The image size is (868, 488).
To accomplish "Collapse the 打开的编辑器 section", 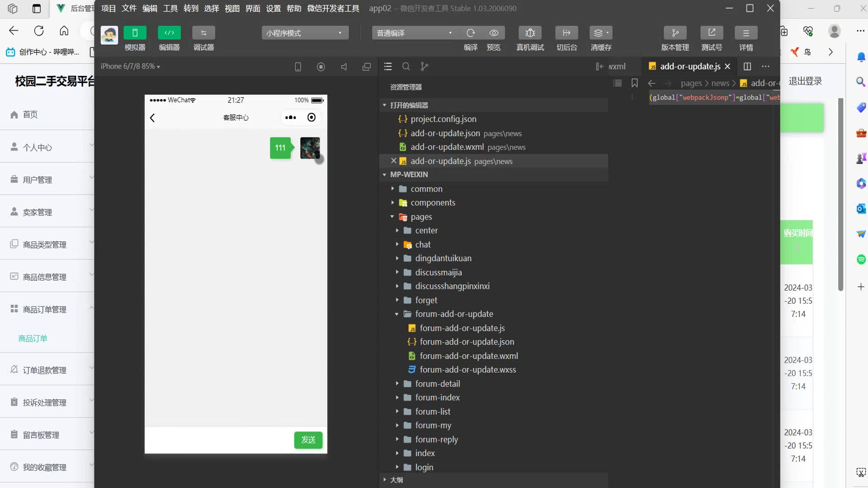I will [494, 105].
